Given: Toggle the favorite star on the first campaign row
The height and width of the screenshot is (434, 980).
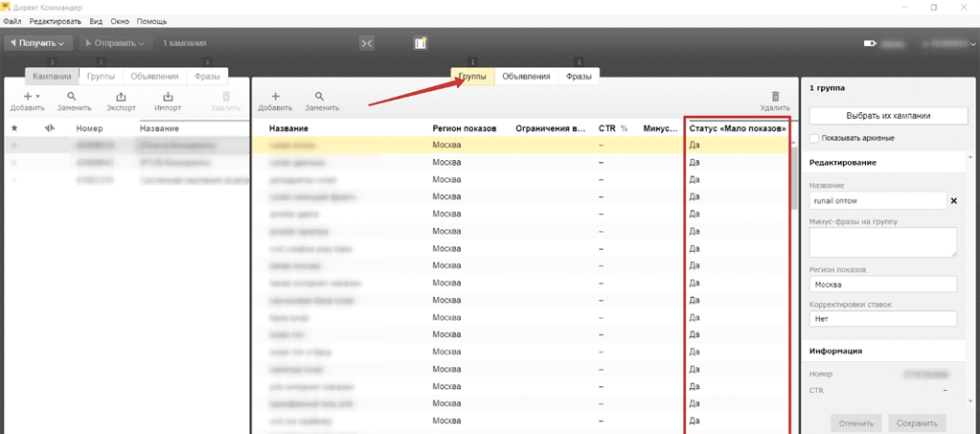Looking at the screenshot, I should click(14, 145).
